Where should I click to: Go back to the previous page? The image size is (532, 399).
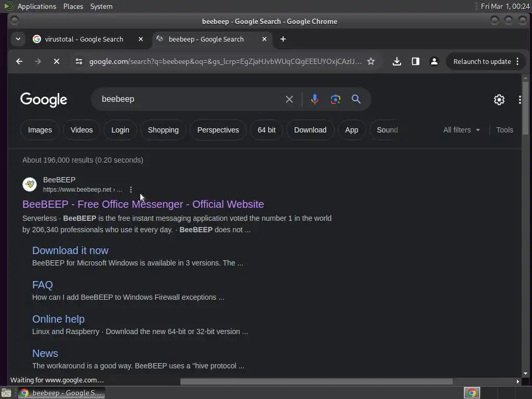pos(19,61)
